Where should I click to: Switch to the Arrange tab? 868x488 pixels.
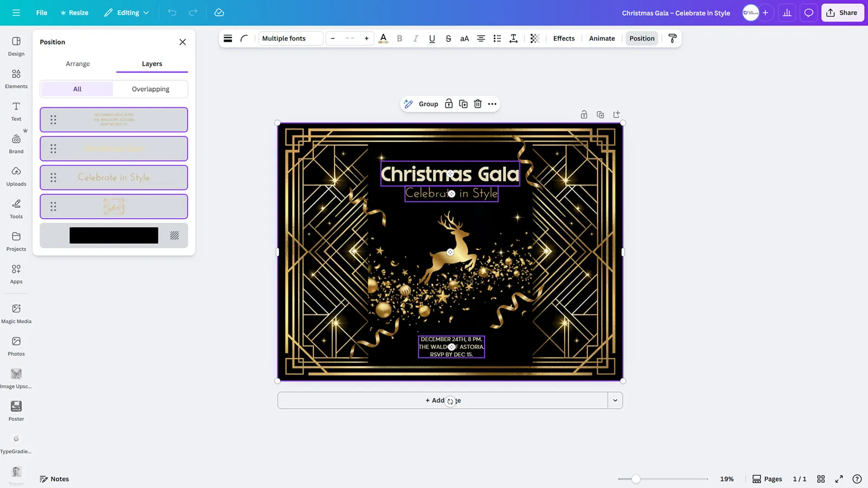pos(78,64)
